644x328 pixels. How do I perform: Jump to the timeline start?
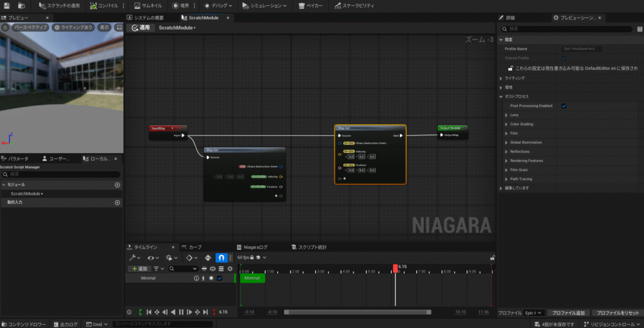149,312
